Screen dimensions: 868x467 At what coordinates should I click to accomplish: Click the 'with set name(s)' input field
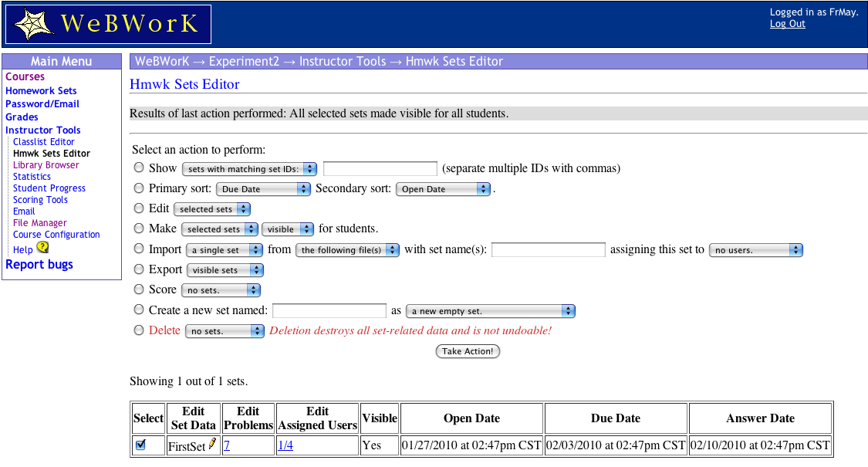[549, 250]
